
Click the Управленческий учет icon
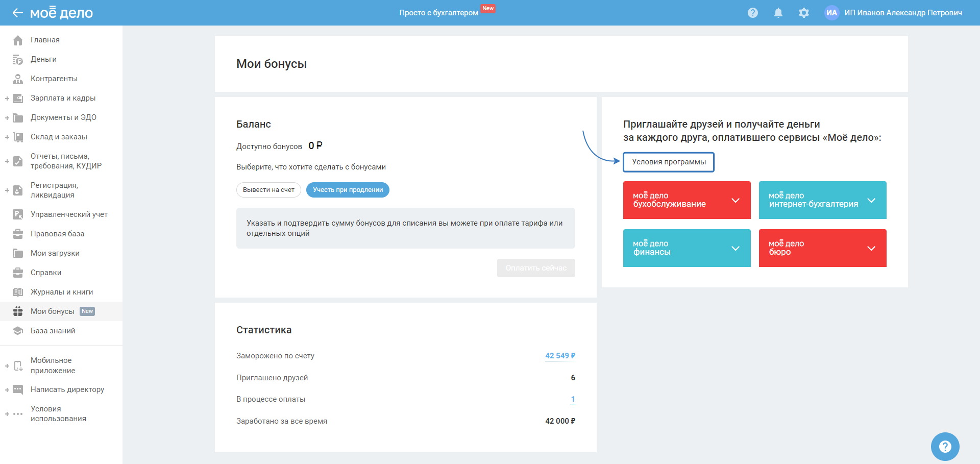(18, 215)
